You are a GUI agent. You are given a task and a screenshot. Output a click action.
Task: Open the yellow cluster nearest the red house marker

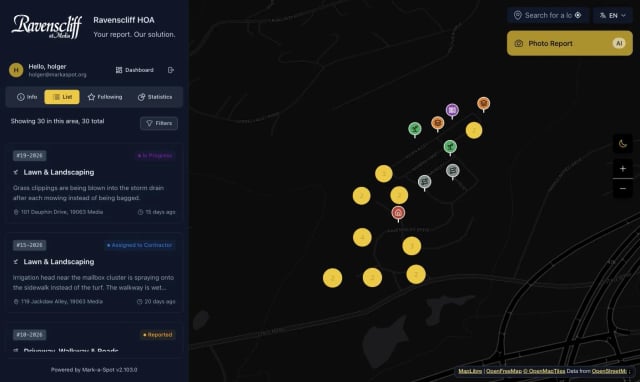tap(399, 195)
